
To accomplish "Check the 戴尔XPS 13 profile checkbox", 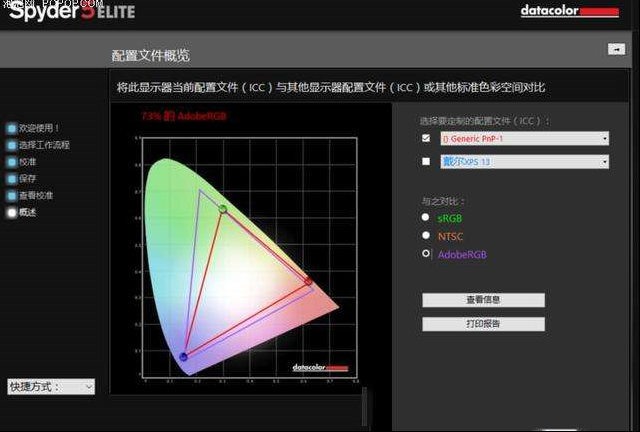I will tap(426, 161).
